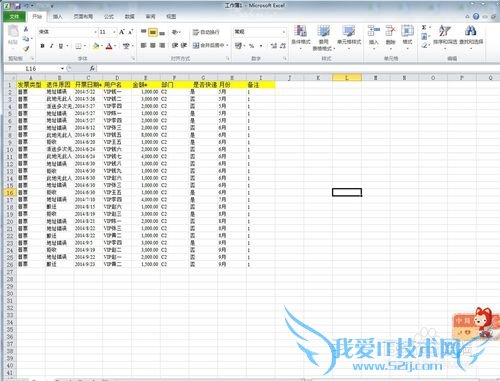Click the Cut scissors icon
The width and height of the screenshot is (500, 381).
coord(26,29)
